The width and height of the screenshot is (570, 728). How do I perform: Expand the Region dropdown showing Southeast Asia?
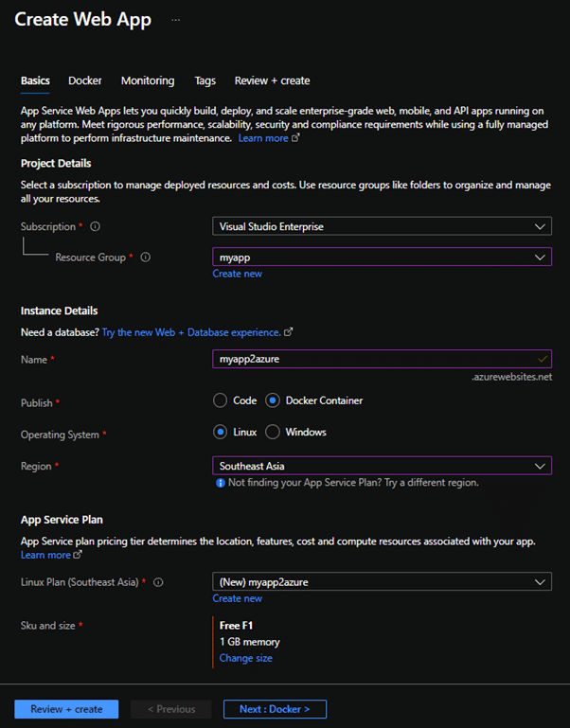coord(382,466)
